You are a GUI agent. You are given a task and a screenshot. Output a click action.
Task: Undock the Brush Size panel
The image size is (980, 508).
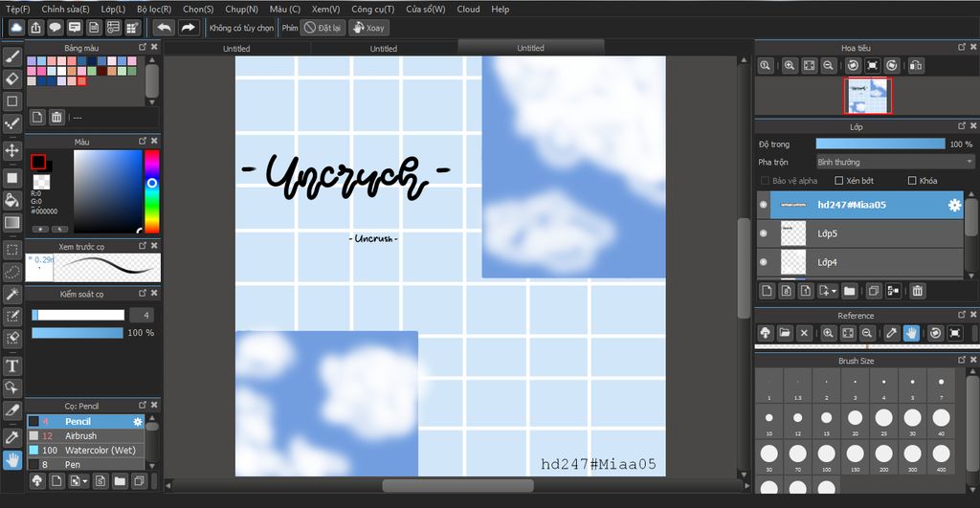962,360
